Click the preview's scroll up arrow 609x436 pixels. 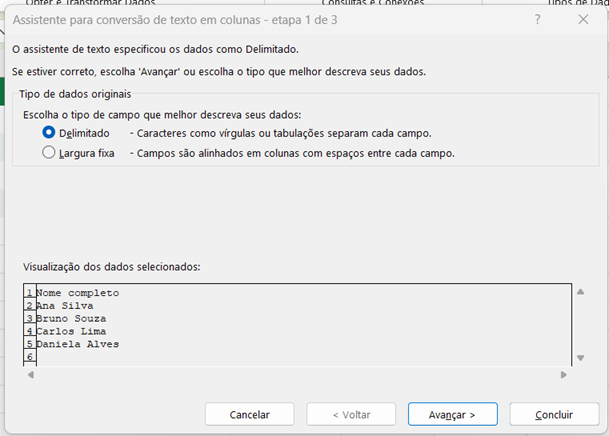click(580, 292)
